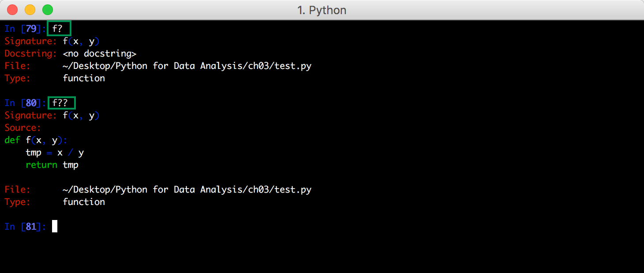
Task: Minimize the Python terminal window
Action: coord(30,9)
